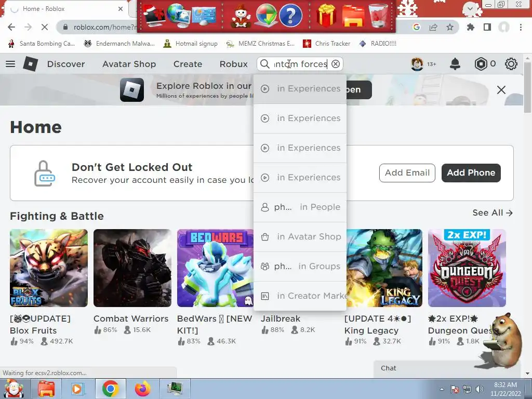
Task: Clear the search field with X icon
Action: pyautogui.click(x=336, y=64)
